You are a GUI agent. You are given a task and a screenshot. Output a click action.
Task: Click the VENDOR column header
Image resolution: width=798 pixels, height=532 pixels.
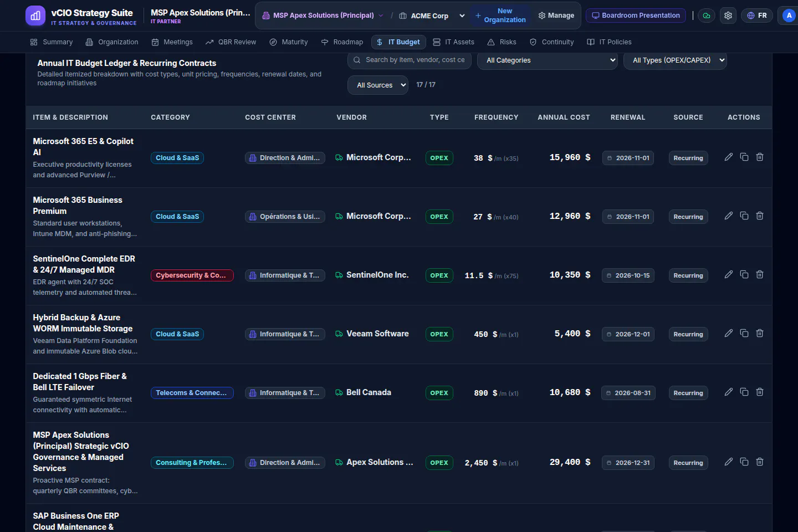tap(351, 117)
